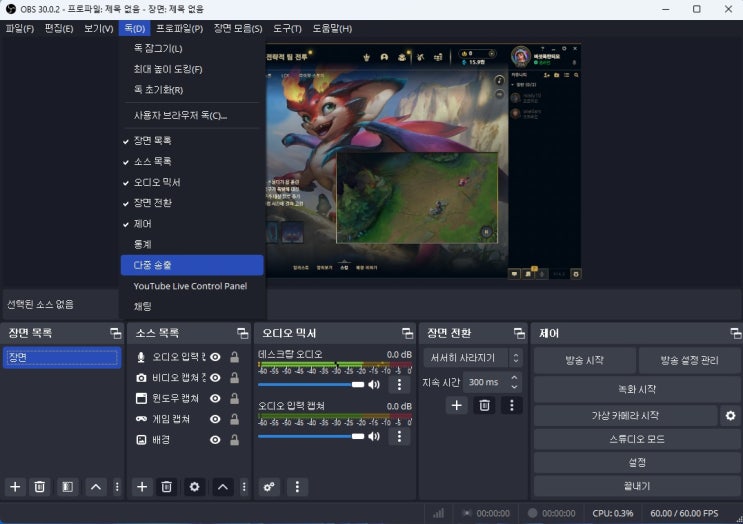743x524 pixels.
Task: Open 오디오 입력 캡쳐 options dots
Action: pyautogui.click(x=399, y=436)
